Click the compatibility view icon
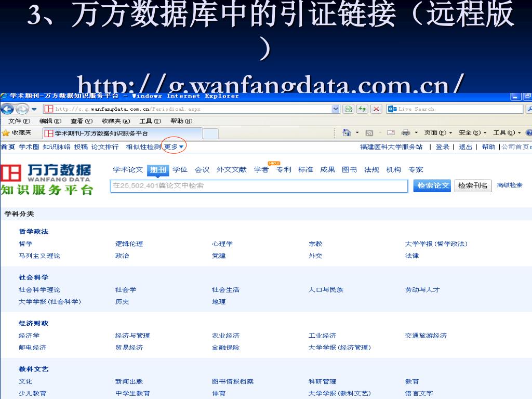The image size is (532, 399). point(349,109)
